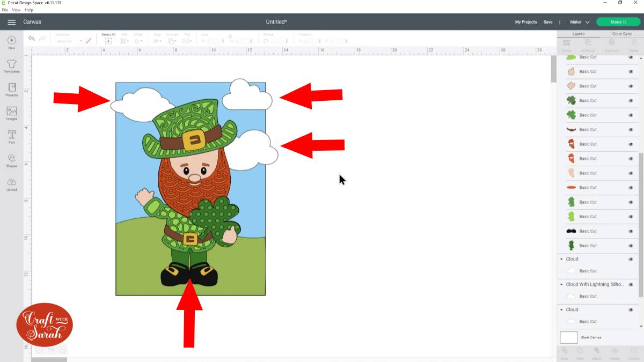Collapse the Cloud With Lightning Silhouette group
The image size is (644, 362).
561,284
